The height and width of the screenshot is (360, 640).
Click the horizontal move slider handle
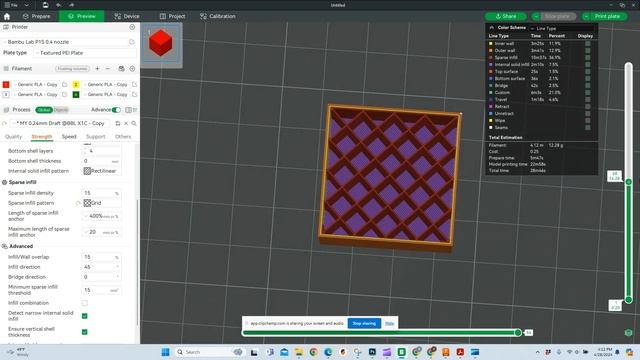(x=518, y=333)
